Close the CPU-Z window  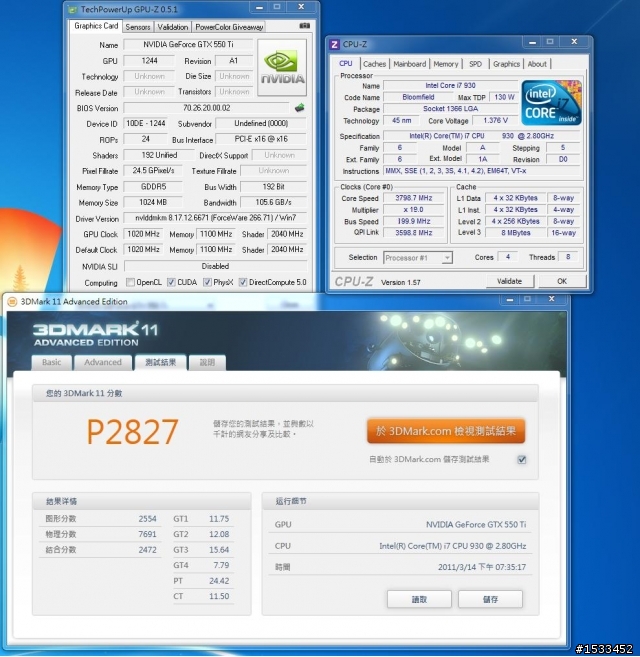(575, 42)
